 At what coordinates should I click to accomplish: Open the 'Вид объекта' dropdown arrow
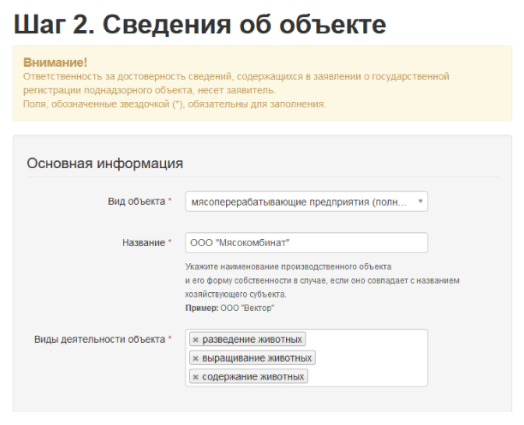pos(420,201)
